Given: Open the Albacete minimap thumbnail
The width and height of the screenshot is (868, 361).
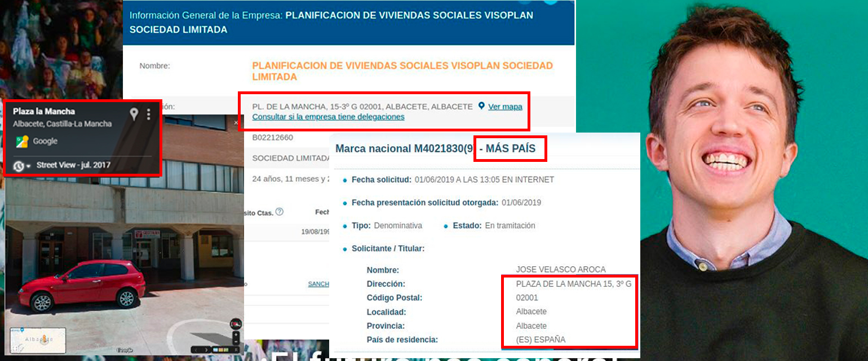Looking at the screenshot, I should 38,340.
